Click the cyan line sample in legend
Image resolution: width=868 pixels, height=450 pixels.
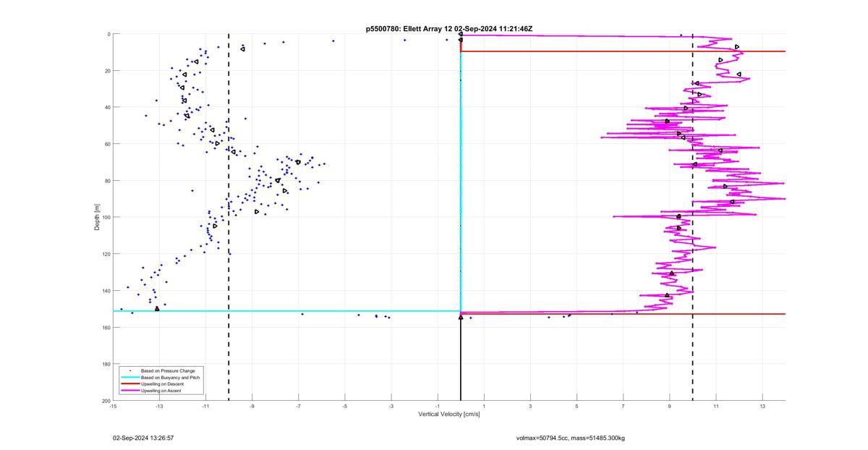(130, 377)
